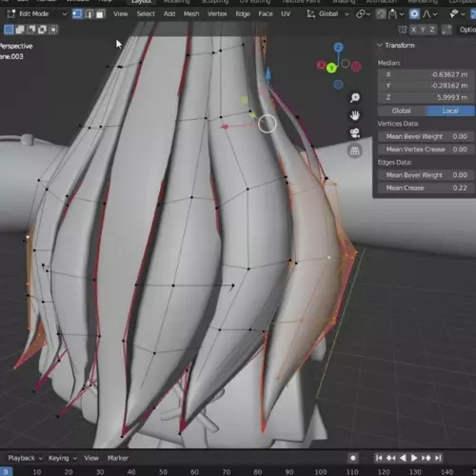Toggle camera view with camera icon

pos(355,133)
